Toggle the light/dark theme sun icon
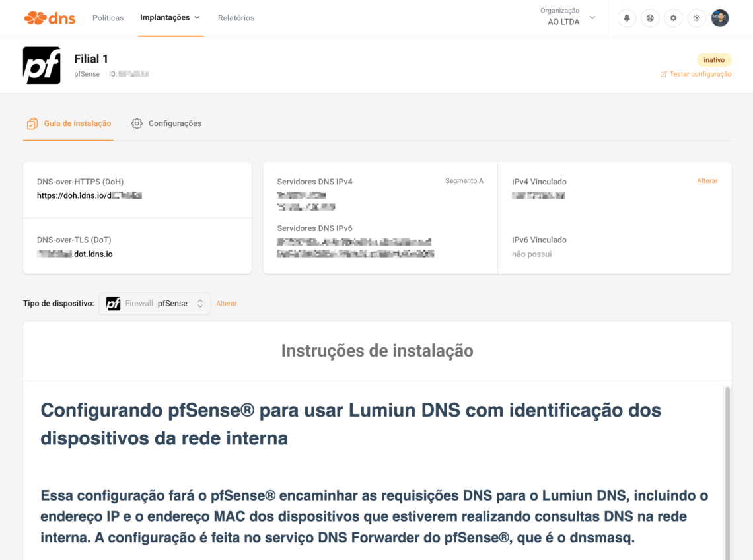This screenshot has width=753, height=560. (696, 18)
